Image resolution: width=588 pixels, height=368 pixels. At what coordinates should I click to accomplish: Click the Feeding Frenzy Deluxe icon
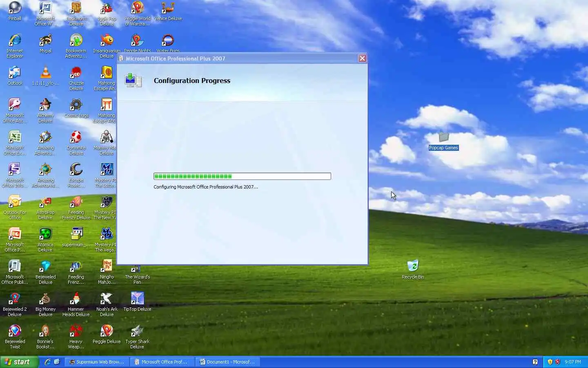point(76,208)
